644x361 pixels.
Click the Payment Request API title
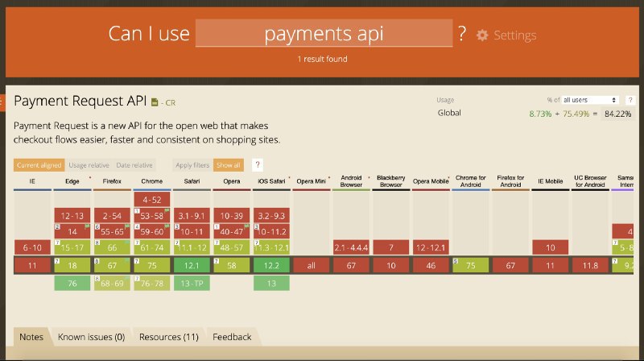tap(80, 101)
